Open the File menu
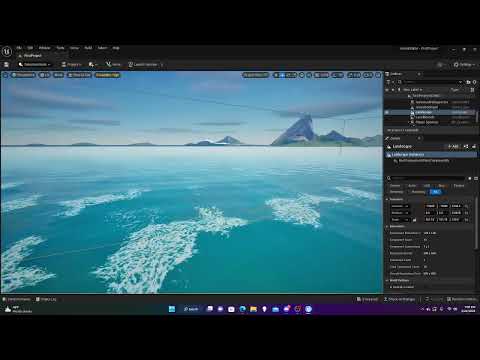This screenshot has height=360, width=480. click(19, 48)
